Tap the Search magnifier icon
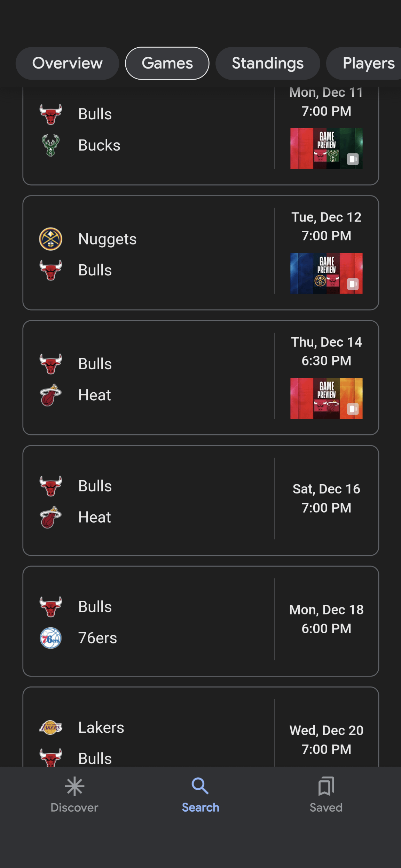 tap(200, 786)
